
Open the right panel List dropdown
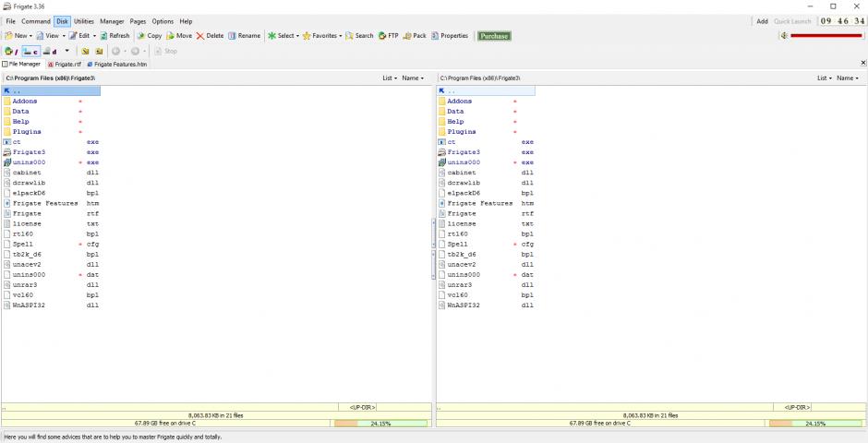[x=825, y=78]
